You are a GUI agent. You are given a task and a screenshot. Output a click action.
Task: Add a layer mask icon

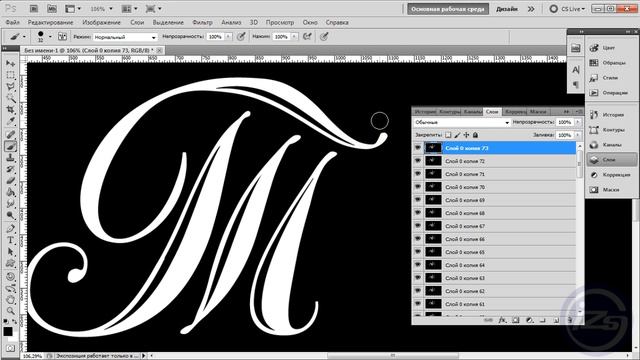[516, 320]
